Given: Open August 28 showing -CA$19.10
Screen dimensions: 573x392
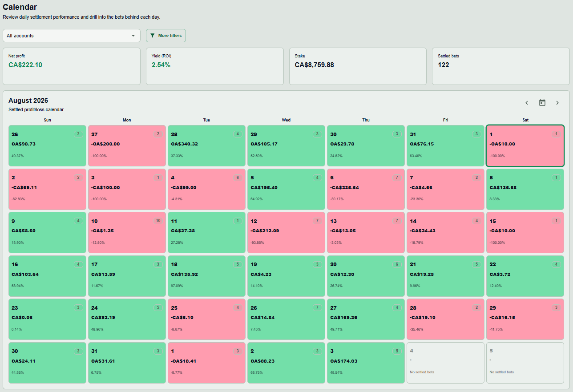Looking at the screenshot, I should [x=445, y=319].
